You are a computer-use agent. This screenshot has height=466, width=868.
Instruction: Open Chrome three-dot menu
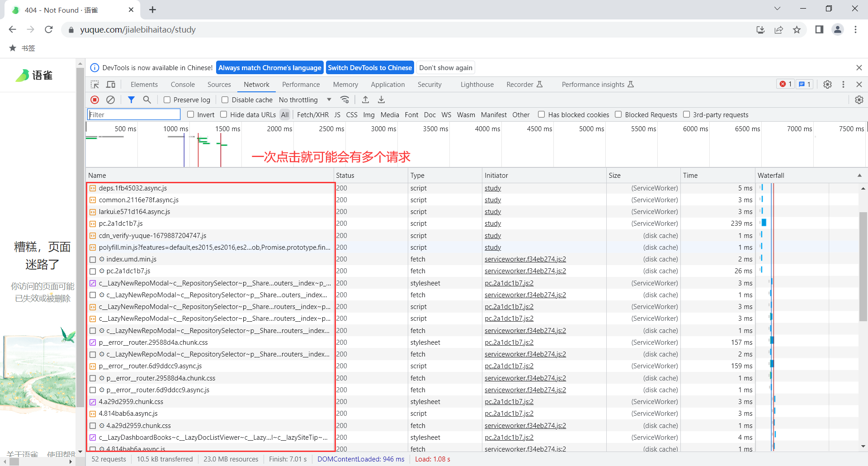point(855,29)
